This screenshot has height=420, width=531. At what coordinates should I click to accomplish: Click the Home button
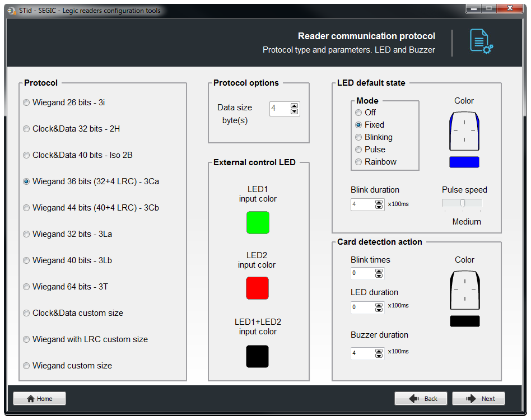39,399
